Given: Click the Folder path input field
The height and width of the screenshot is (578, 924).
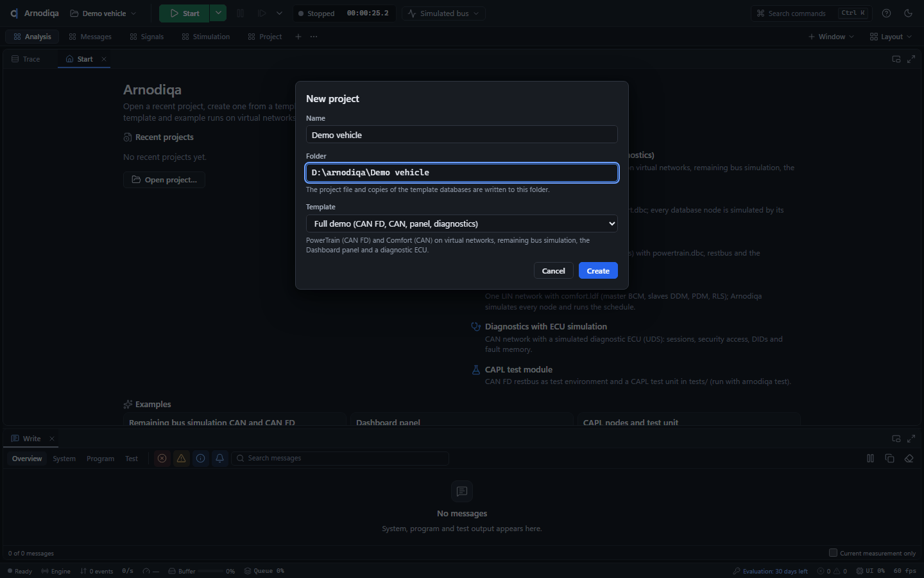Looking at the screenshot, I should (x=462, y=172).
